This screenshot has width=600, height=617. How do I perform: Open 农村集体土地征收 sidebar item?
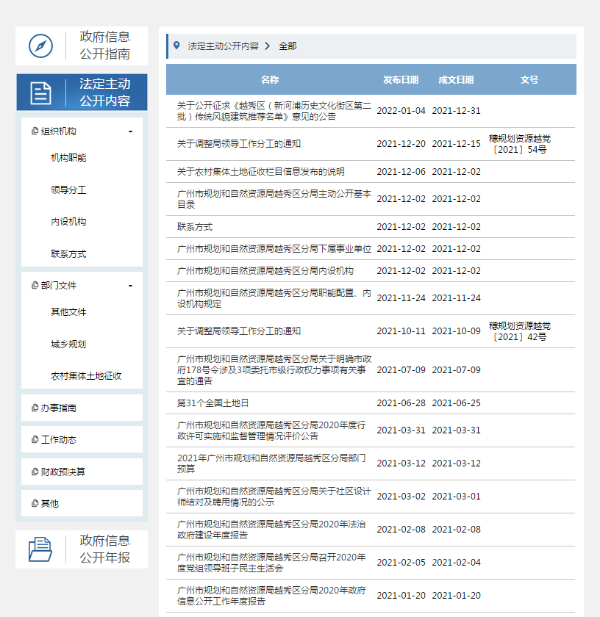click(86, 376)
